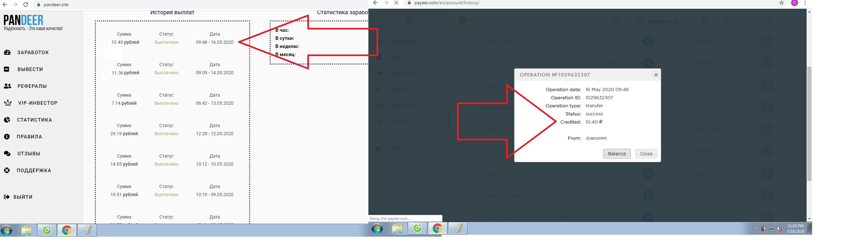Stop loading the Payeer page
This screenshot has height=249, width=868.
(x=396, y=3)
